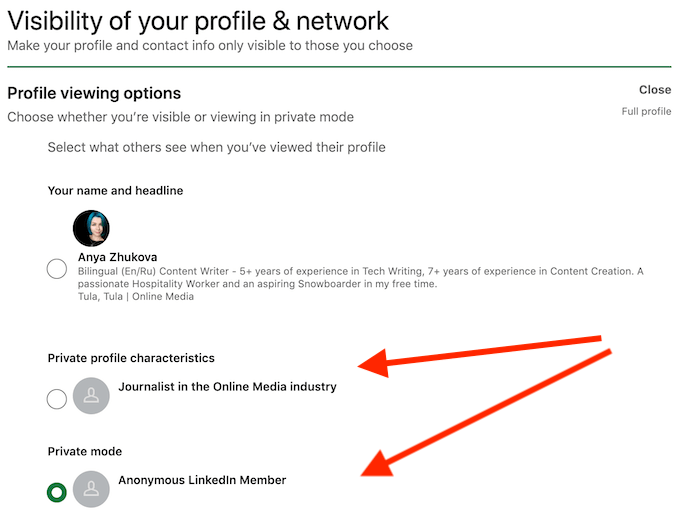Click the "Private profile characteristics" heading
This screenshot has width=680, height=522.
[131, 358]
